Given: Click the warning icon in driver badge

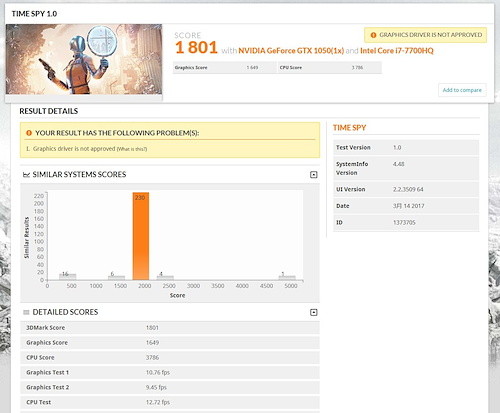Looking at the screenshot, I should click(373, 35).
